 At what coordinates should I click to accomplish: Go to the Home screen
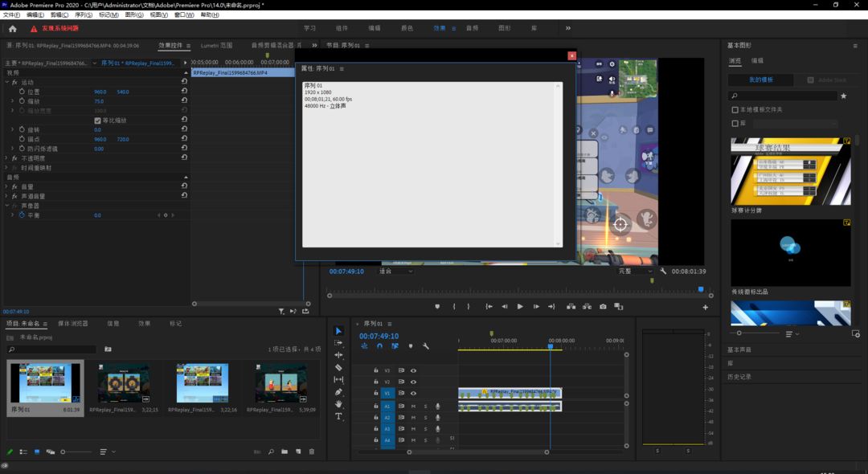point(12,29)
